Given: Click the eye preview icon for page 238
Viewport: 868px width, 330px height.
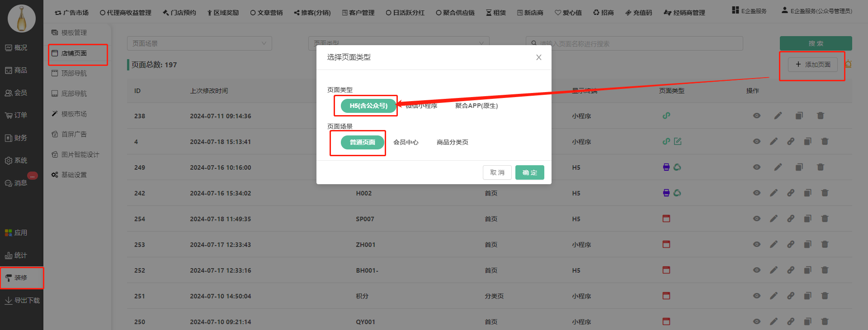Looking at the screenshot, I should point(756,116).
